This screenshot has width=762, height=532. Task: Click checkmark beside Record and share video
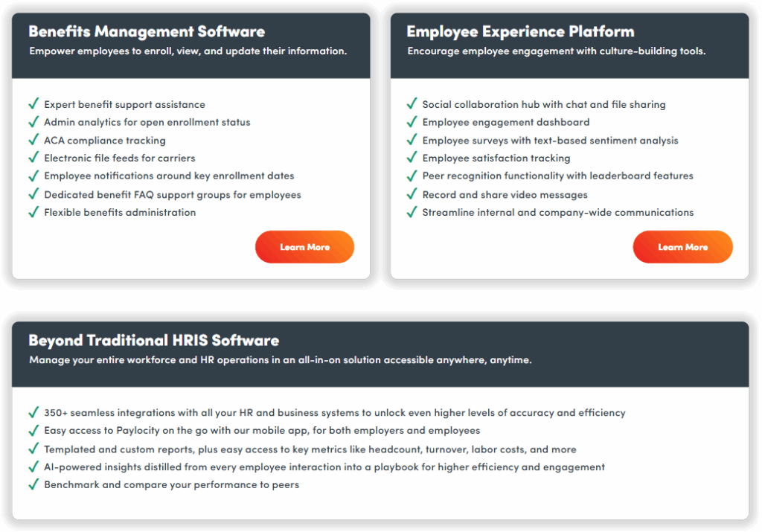point(412,194)
